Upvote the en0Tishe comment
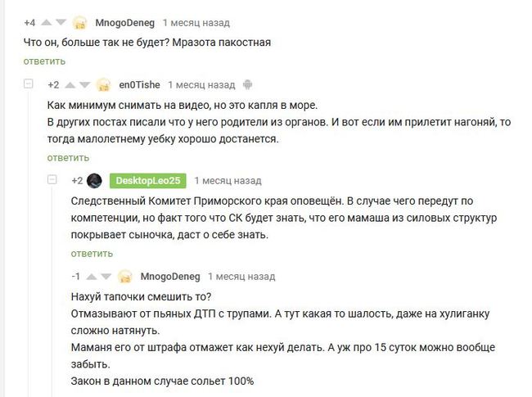This screenshot has height=397, width=532. tap(70, 84)
